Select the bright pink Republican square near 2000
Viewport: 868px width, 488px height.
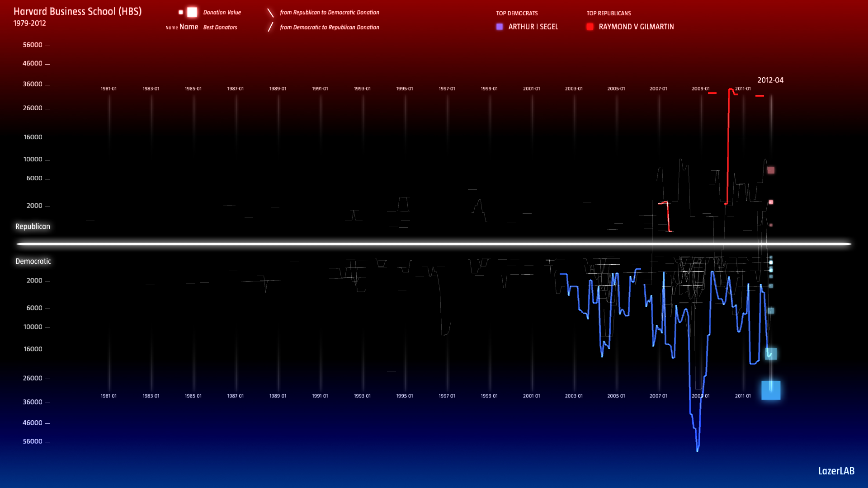pos(771,202)
